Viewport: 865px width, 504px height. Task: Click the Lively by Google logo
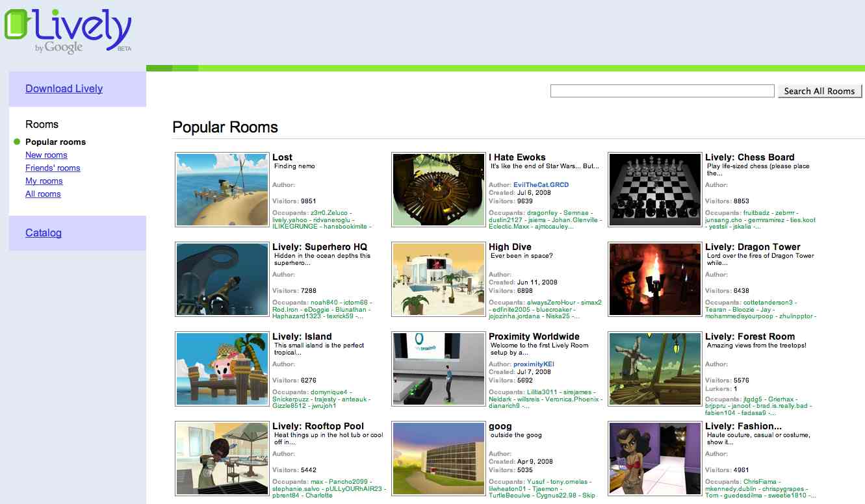(x=68, y=31)
